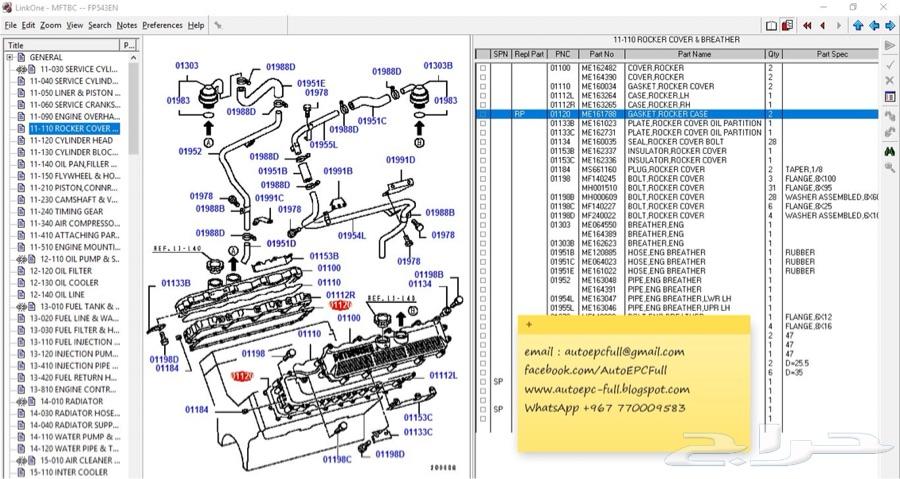The width and height of the screenshot is (900, 479).
Task: Click the blue right arrow navigation icon
Action: click(x=890, y=26)
